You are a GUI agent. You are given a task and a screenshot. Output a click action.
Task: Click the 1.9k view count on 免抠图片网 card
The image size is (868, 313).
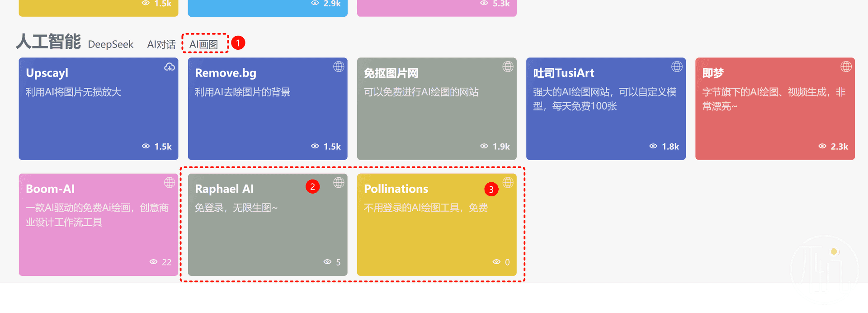coord(501,147)
